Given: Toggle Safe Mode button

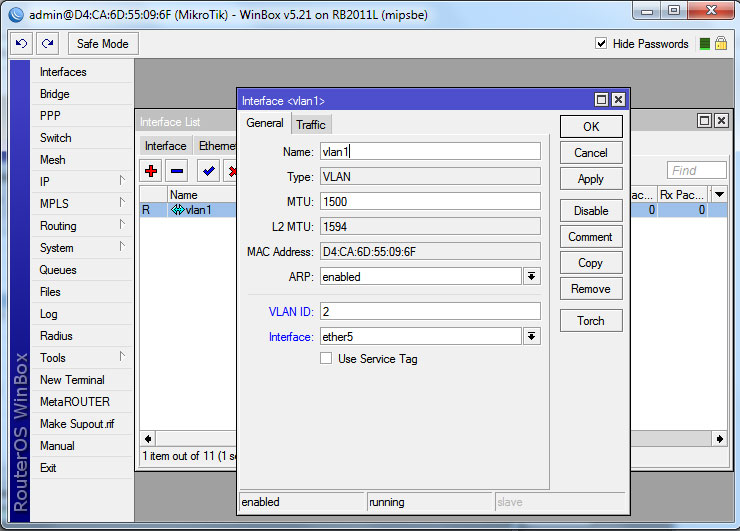Looking at the screenshot, I should 102,44.
